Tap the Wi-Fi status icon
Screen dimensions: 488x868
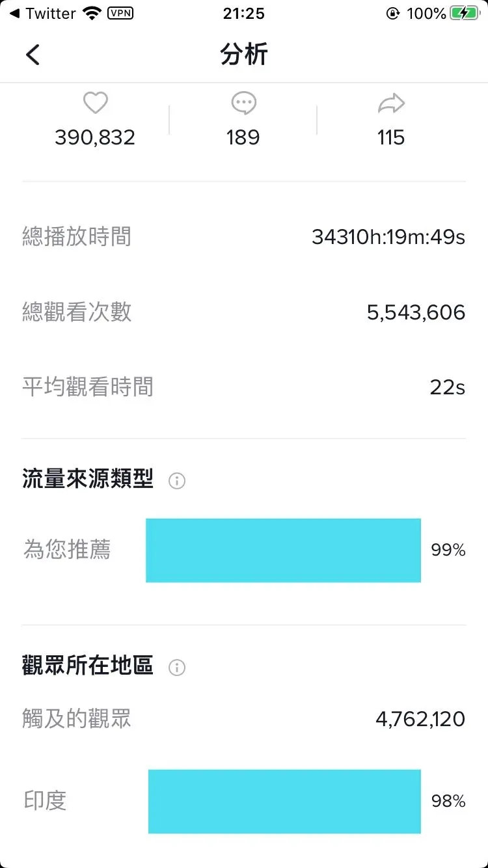point(93,13)
